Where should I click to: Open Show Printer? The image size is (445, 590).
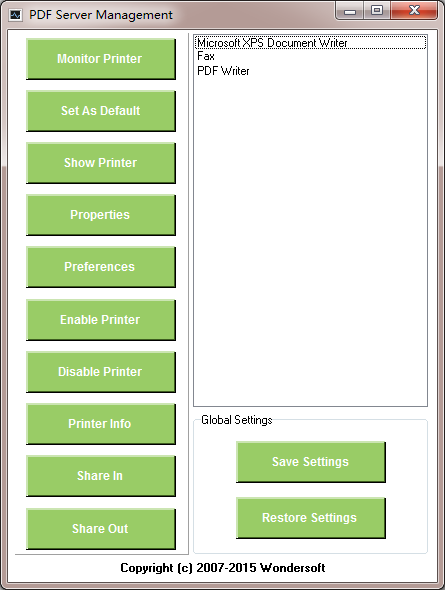coord(101,163)
